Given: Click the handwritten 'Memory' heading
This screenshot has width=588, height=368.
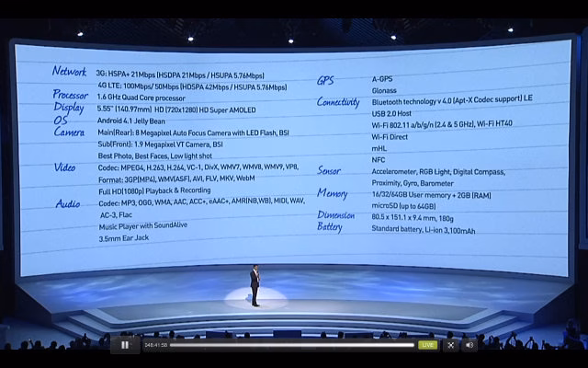Looking at the screenshot, I should tap(333, 193).
